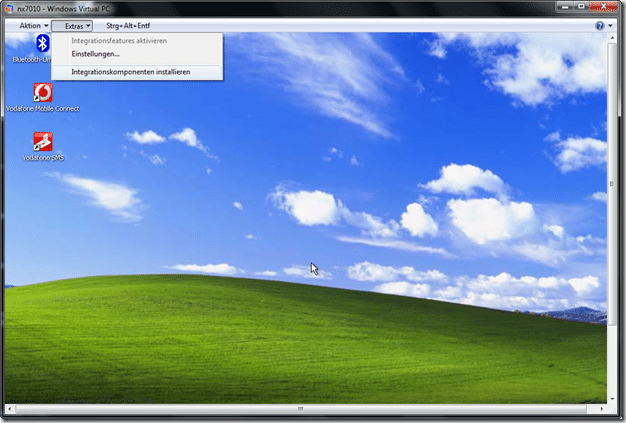
Task: Launch Vodafone Mobile Connect desktop icon
Action: pyautogui.click(x=43, y=93)
